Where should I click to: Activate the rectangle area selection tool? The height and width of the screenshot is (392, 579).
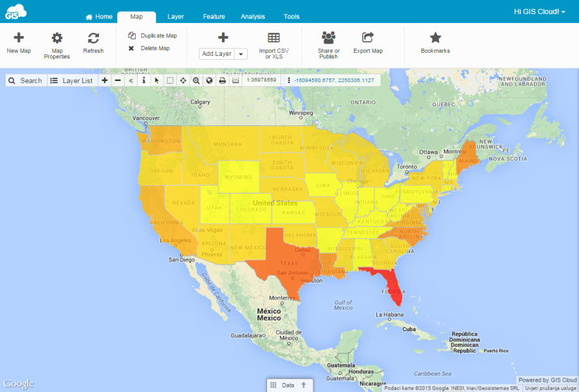tap(170, 80)
